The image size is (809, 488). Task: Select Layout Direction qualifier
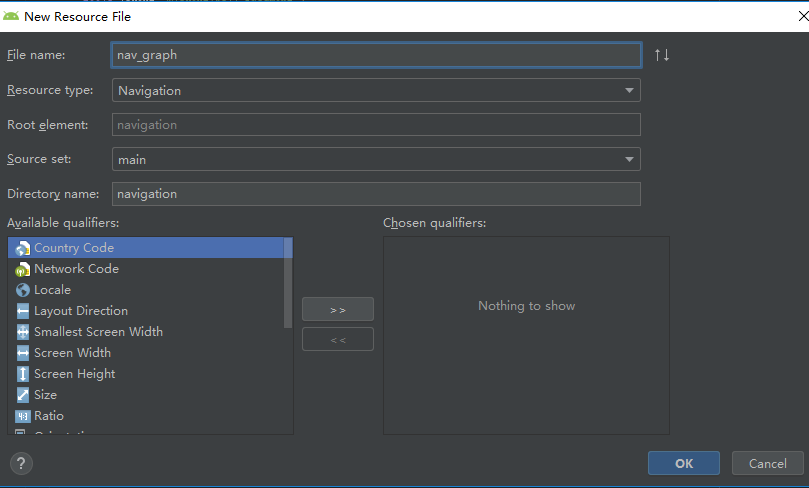tap(146, 311)
